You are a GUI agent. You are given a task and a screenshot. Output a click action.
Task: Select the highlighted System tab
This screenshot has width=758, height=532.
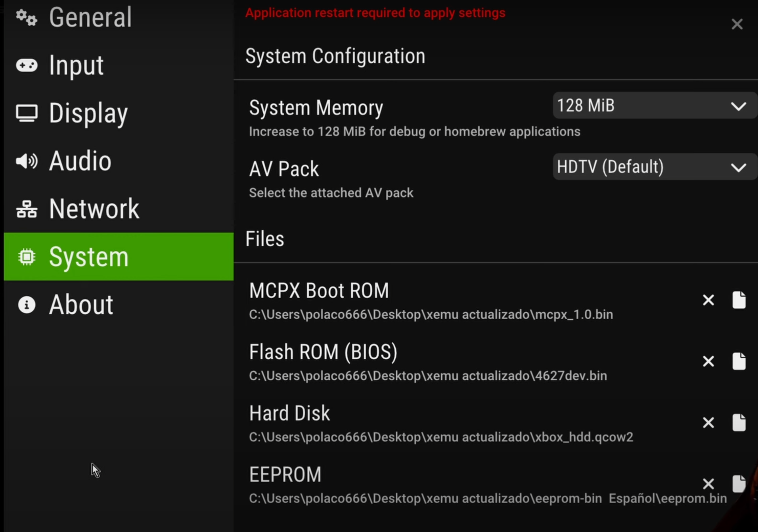(x=118, y=257)
